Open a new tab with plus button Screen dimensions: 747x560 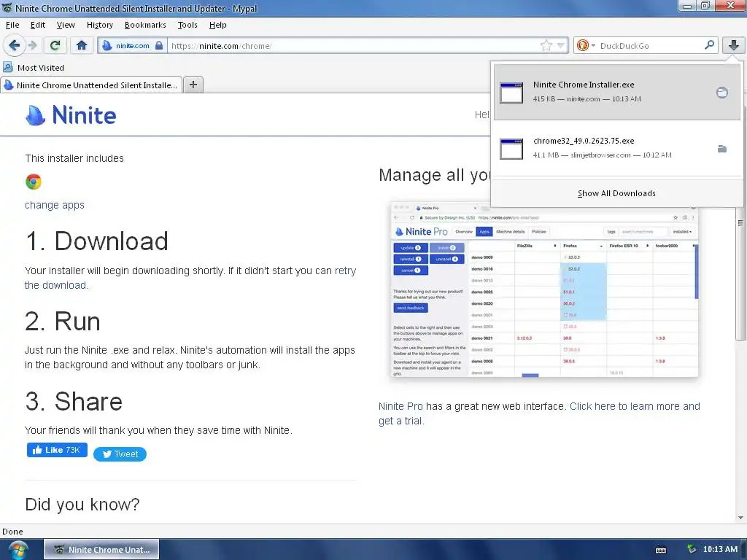(193, 85)
